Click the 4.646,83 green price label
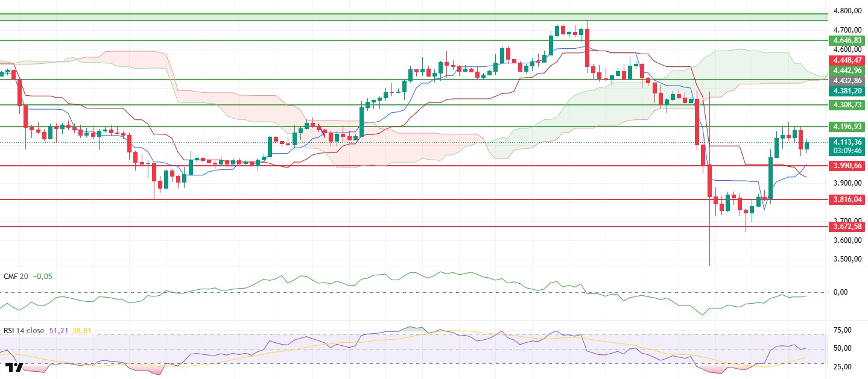The image size is (868, 379). tap(847, 40)
